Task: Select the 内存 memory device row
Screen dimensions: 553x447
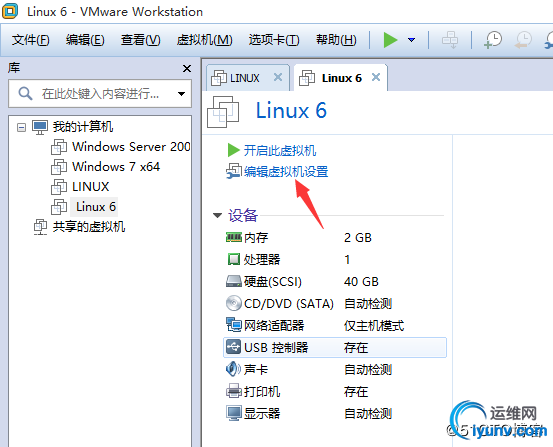Action: coord(335,237)
